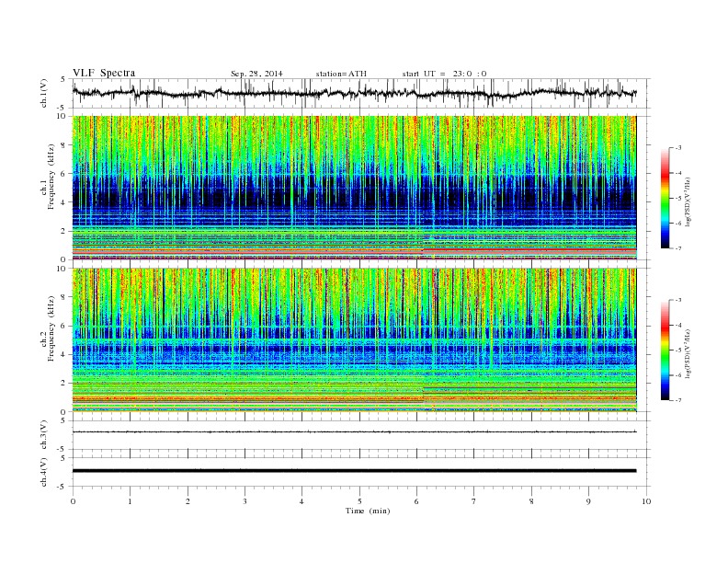The width and height of the screenshot is (728, 563).
Task: Click the ch.3 voltage trace line
Action: [354, 432]
